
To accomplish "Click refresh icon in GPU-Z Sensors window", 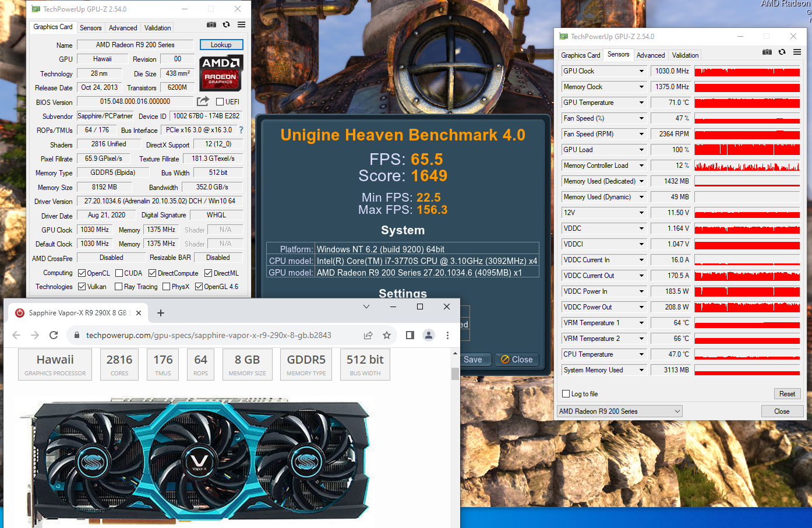I will point(782,52).
